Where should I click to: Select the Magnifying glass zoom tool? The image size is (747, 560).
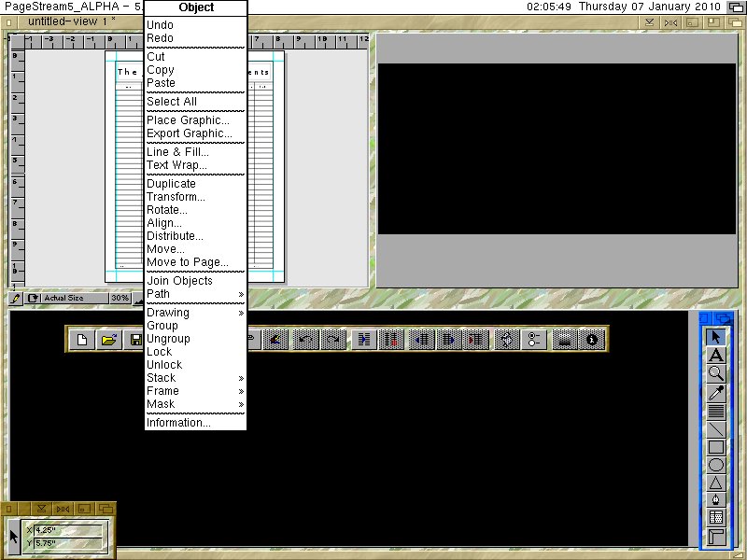click(x=716, y=373)
